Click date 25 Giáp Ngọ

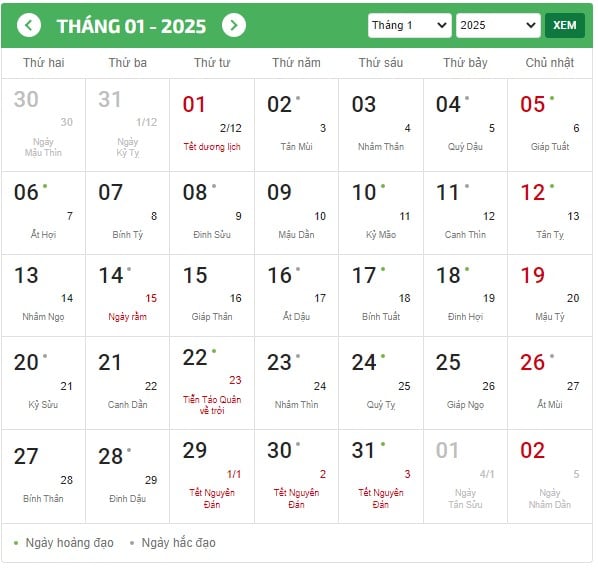pyautogui.click(x=465, y=383)
